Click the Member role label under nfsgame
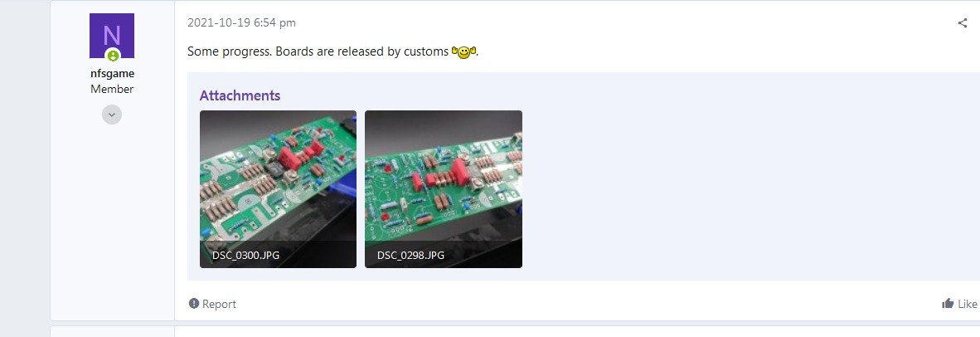The height and width of the screenshot is (337, 980). [113, 89]
